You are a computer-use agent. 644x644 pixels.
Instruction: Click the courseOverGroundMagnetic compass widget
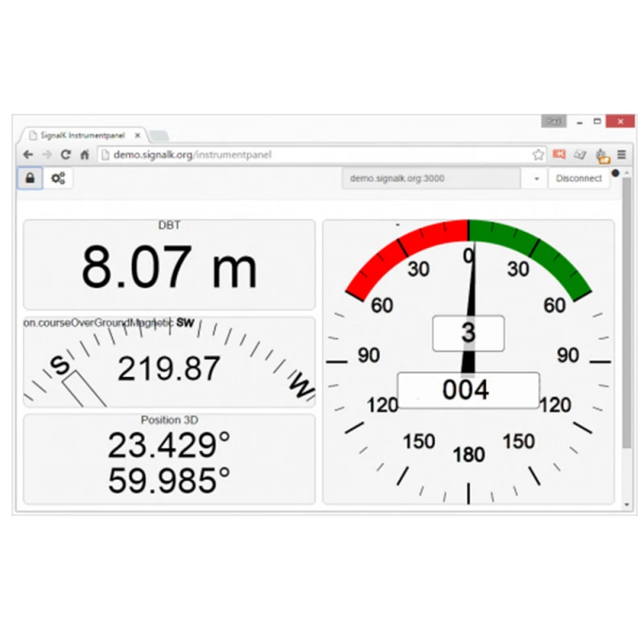(x=169, y=362)
